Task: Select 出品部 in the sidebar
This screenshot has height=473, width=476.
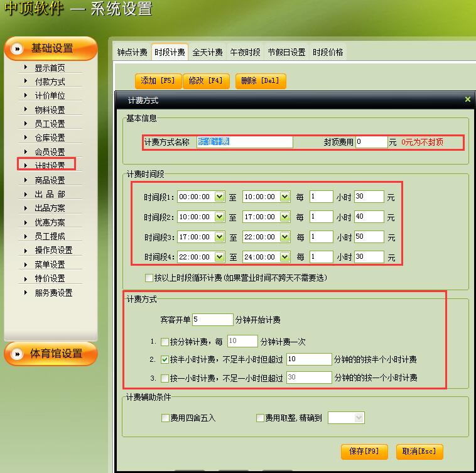Action: tap(50, 194)
